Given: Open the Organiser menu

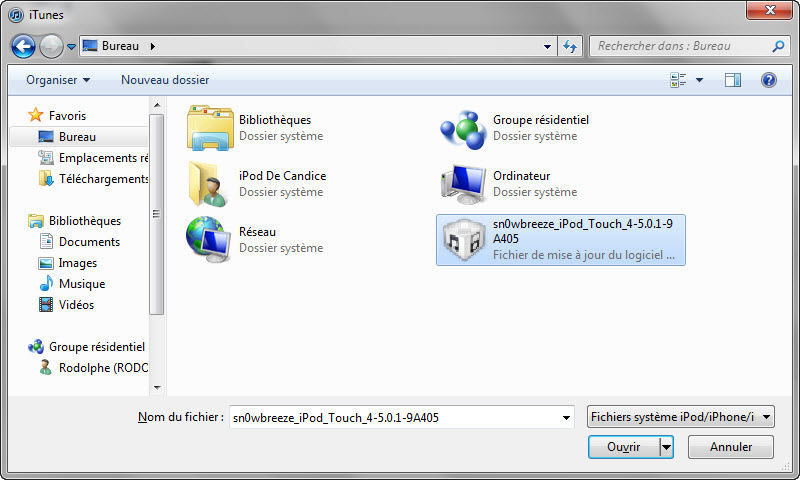Looking at the screenshot, I should (x=58, y=80).
